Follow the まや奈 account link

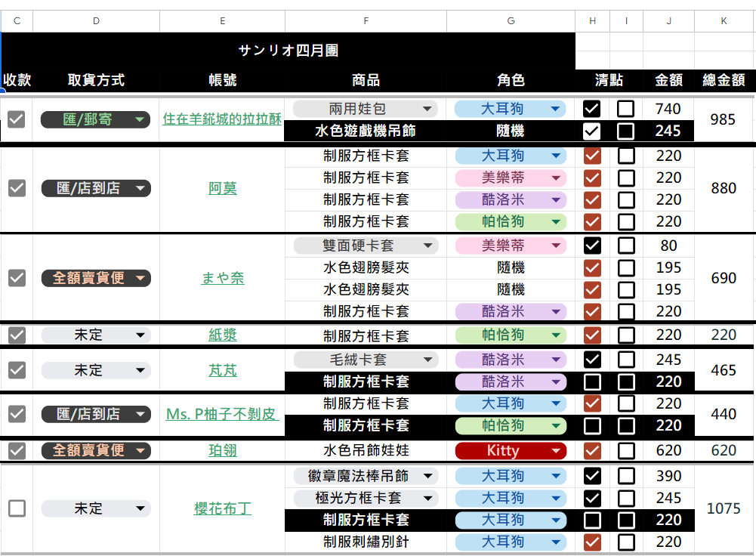pos(223,278)
